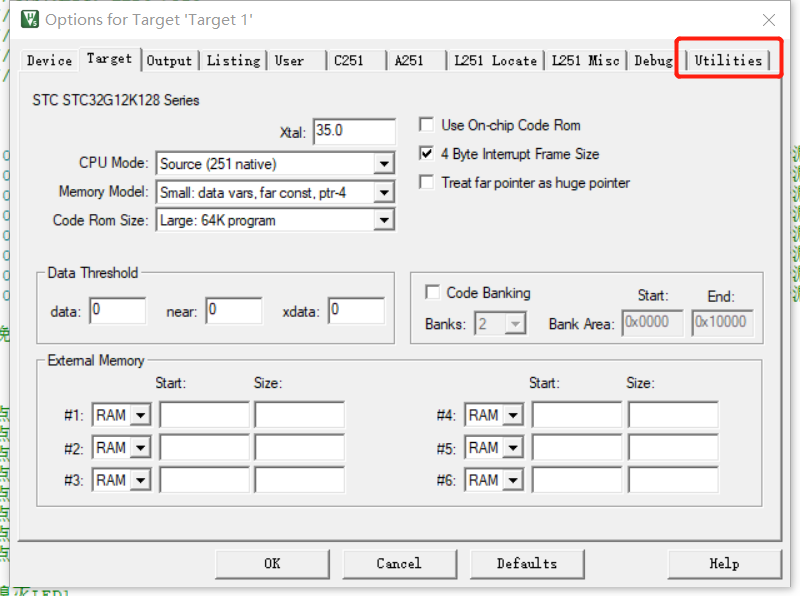800x596 pixels.
Task: Restore settings with the Defaults button
Action: 527,564
